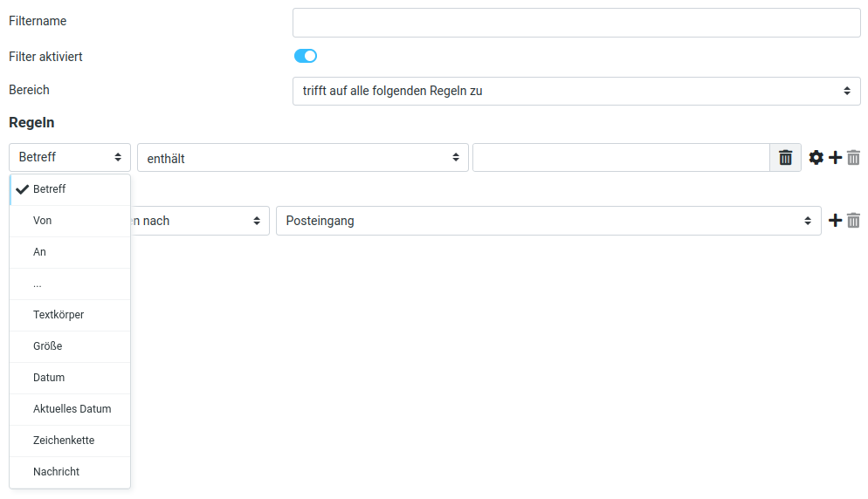Expand the 'enthält' condition dropdown
868x499 pixels.
point(302,158)
